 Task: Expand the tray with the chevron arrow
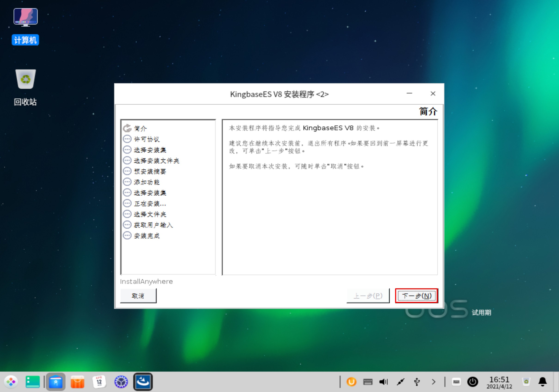coord(433,382)
